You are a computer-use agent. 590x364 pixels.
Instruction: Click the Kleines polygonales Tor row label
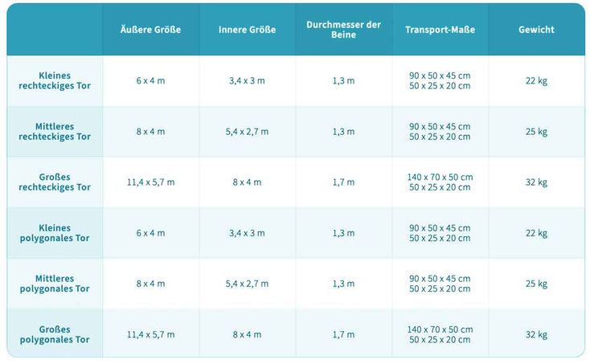[x=55, y=233]
